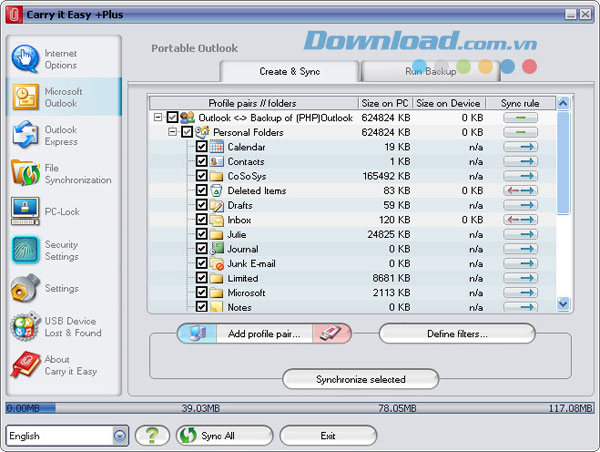The width and height of the screenshot is (600, 452).
Task: Click the Outlook profile pair users icon
Action: point(188,117)
